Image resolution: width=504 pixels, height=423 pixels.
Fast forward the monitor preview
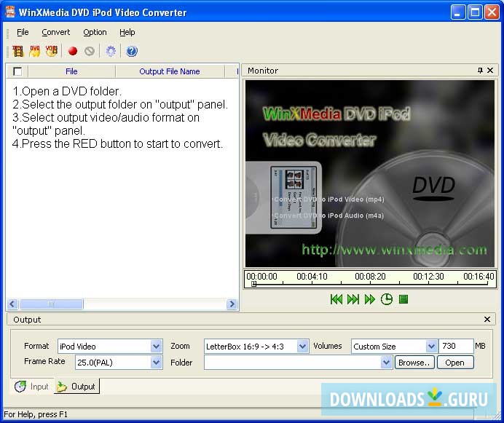tap(370, 299)
